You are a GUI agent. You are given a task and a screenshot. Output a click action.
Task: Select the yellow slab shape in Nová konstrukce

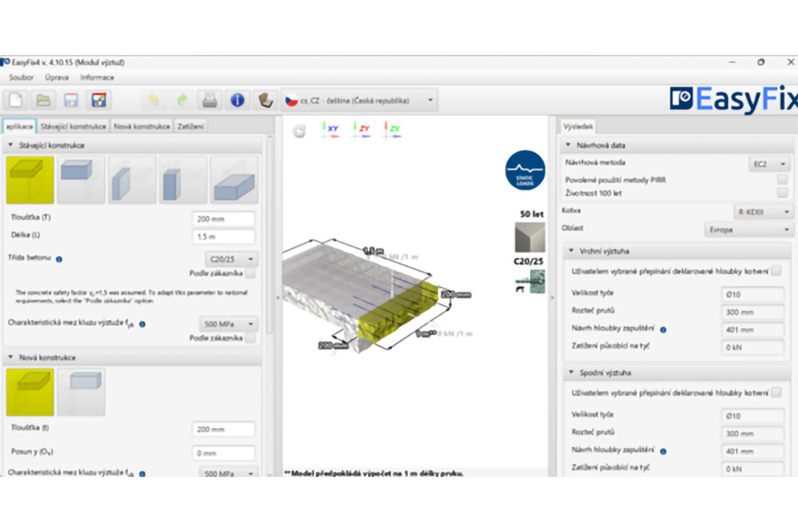[x=30, y=393]
